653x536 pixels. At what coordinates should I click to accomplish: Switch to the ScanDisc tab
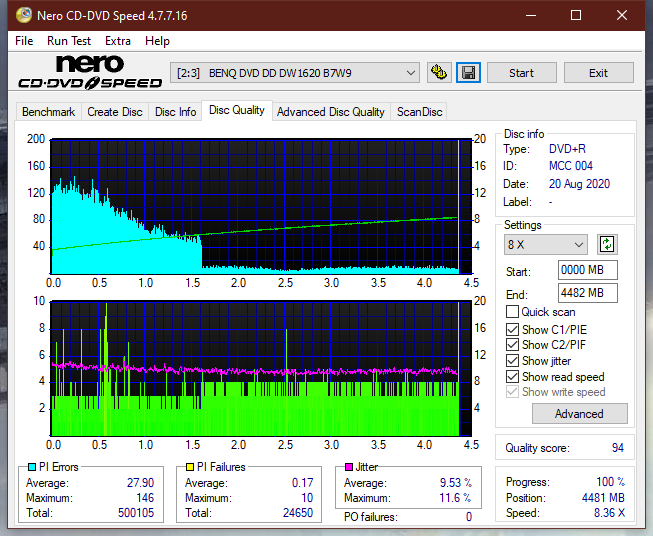(x=419, y=112)
